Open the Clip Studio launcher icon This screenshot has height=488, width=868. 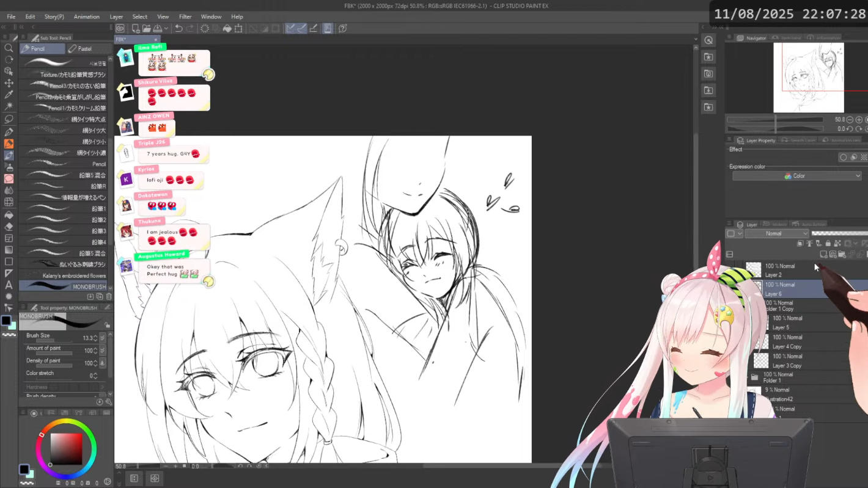[x=120, y=28]
